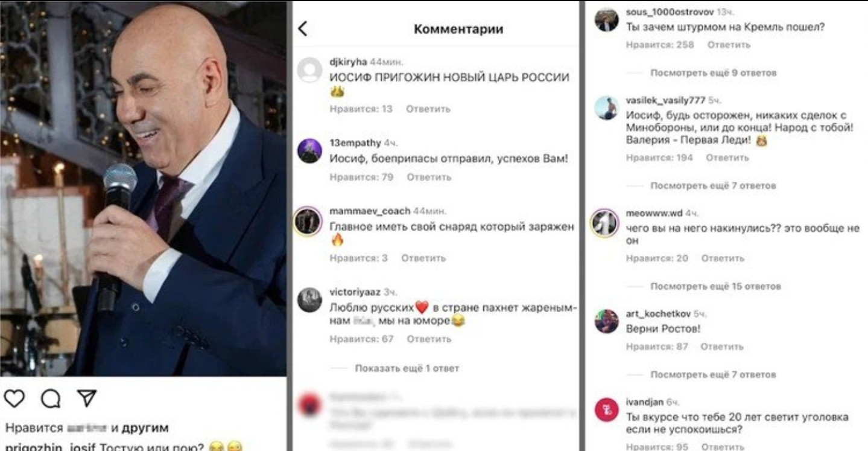Expand 'Посмотреть ещё 7 ответов' under art_kochetkov
This screenshot has height=451, width=868.
[713, 375]
